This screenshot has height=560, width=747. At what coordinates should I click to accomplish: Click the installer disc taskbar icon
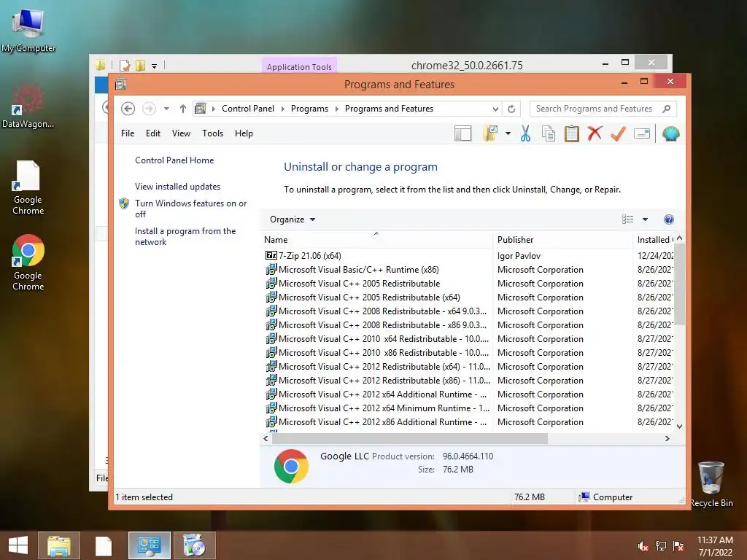194,545
